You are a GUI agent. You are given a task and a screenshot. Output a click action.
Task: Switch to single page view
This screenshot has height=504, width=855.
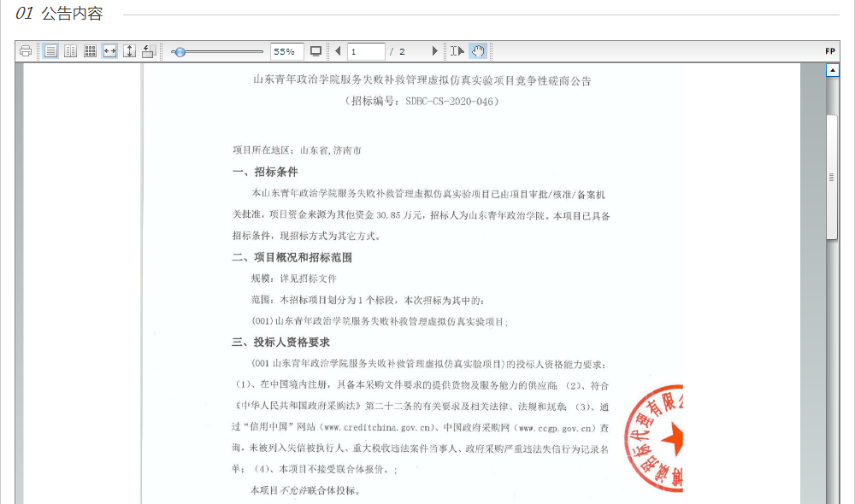point(51,51)
